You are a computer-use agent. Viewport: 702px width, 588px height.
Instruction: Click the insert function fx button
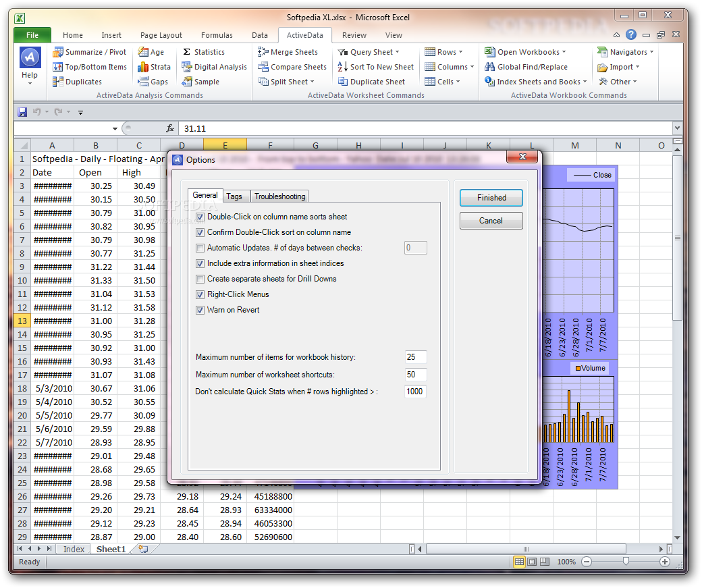tap(170, 128)
